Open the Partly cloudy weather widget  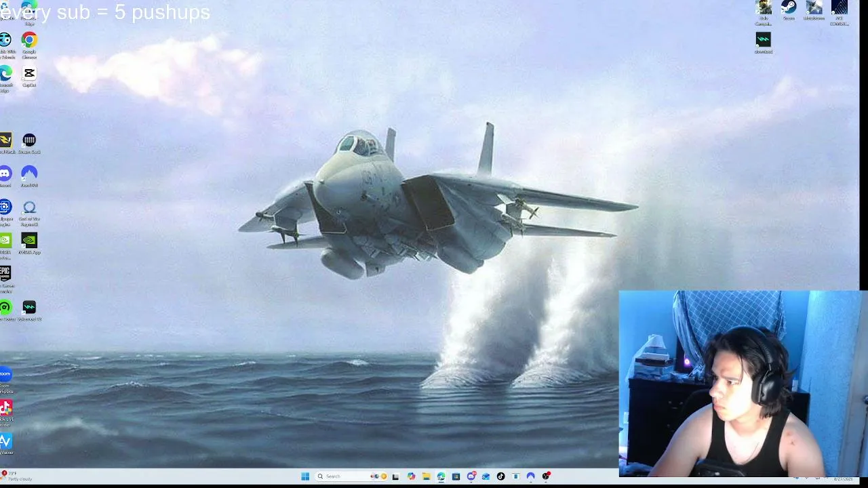click(17, 476)
